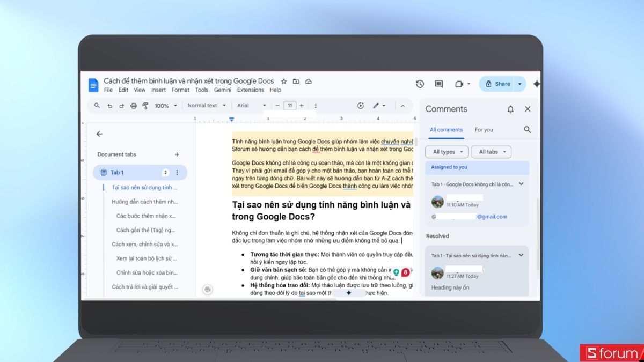Image resolution: width=644 pixels, height=362 pixels.
Task: Open the comments notification bell settings
Action: pyautogui.click(x=510, y=109)
